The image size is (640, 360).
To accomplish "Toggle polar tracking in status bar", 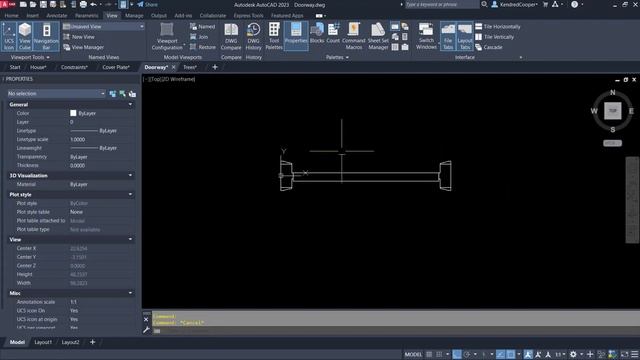I will coord(467,354).
